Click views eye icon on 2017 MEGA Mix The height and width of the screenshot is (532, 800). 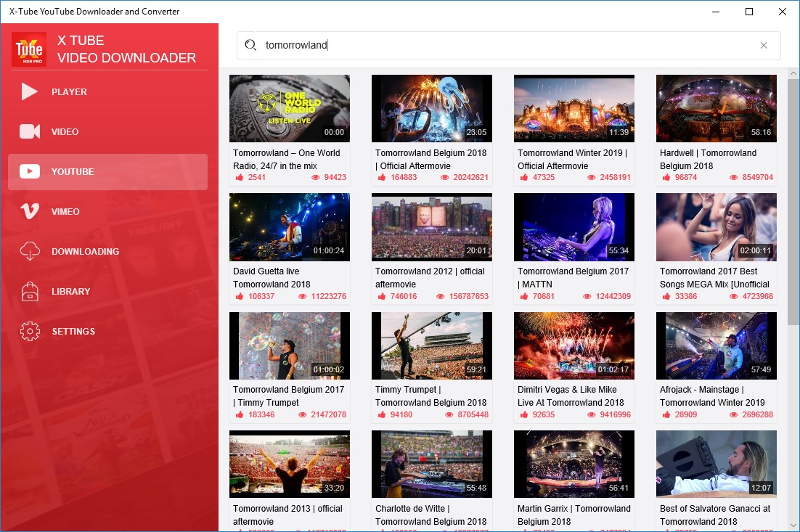tap(733, 296)
